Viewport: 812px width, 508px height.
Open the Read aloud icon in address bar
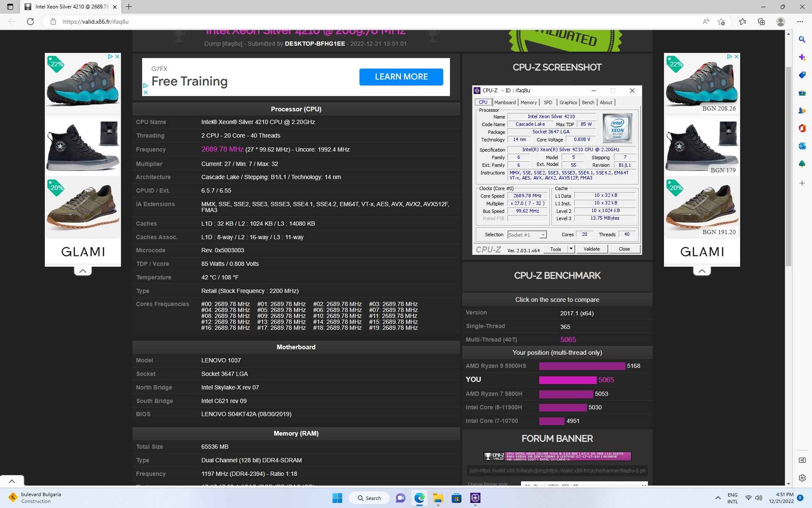coord(706,22)
